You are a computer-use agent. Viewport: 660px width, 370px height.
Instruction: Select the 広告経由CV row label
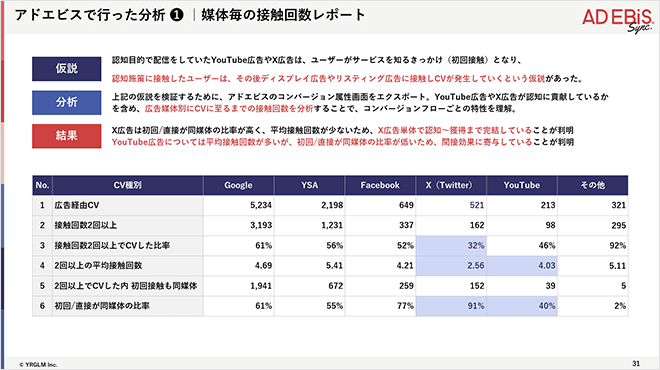128,205
